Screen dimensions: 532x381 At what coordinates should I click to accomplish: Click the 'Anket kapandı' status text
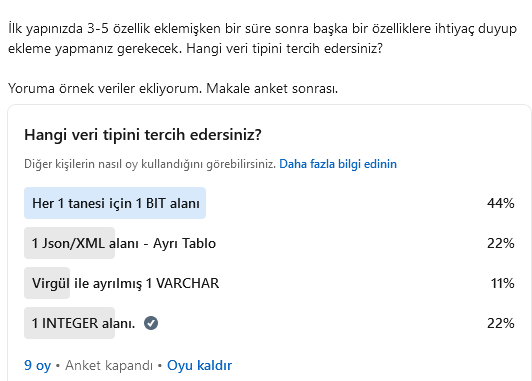tap(109, 365)
